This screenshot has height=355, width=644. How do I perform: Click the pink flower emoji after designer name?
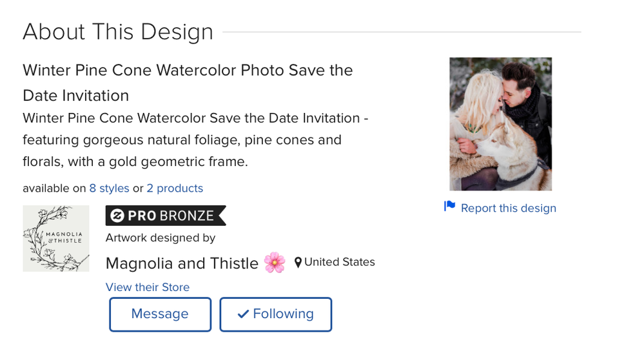click(275, 263)
